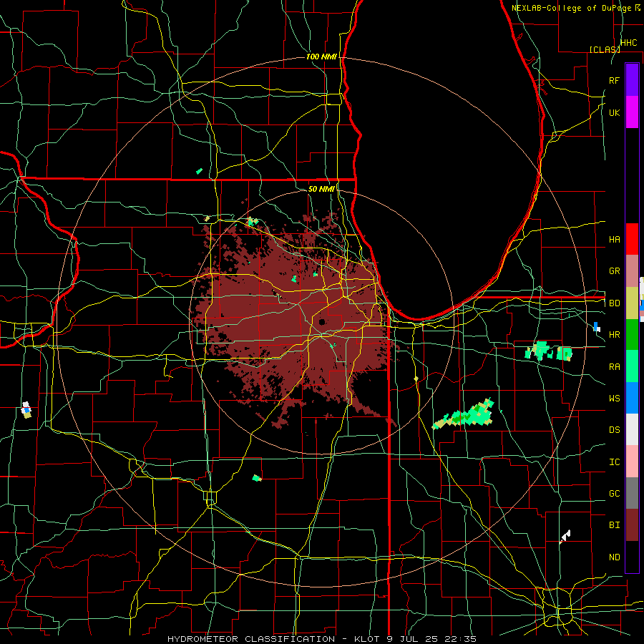Click the DS legend label
This screenshot has width=644, height=644.
point(614,430)
